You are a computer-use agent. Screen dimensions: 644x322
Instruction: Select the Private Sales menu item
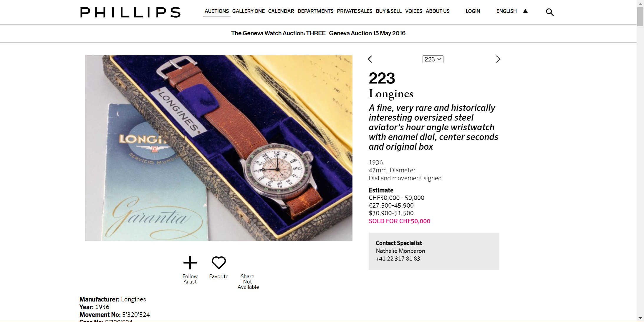pos(355,11)
